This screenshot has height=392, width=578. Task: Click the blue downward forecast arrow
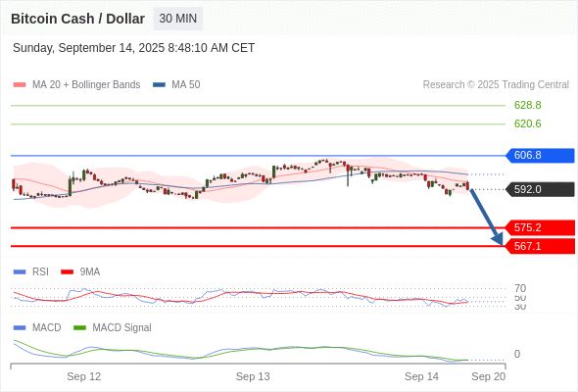pos(486,218)
